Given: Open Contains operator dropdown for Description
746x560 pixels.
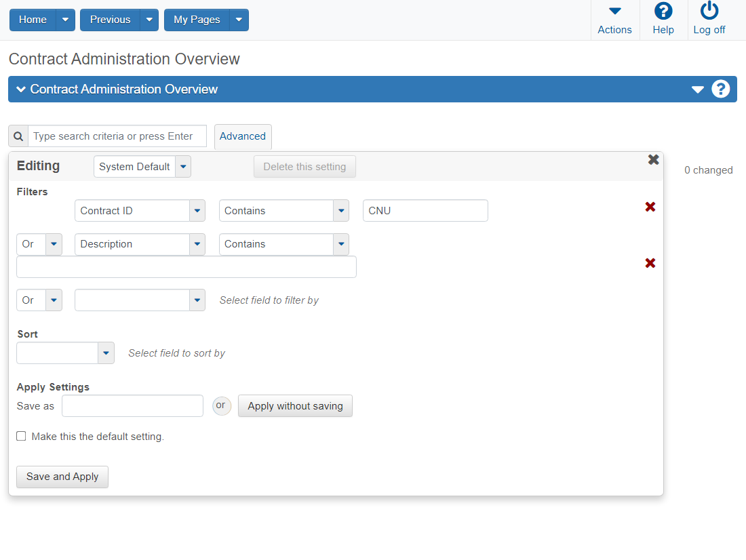Looking at the screenshot, I should point(341,244).
